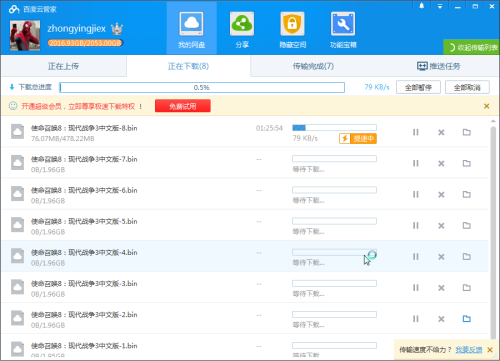Cancel the -8.bin download
Image resolution: width=500 pixels, height=361 pixels.
(x=441, y=132)
